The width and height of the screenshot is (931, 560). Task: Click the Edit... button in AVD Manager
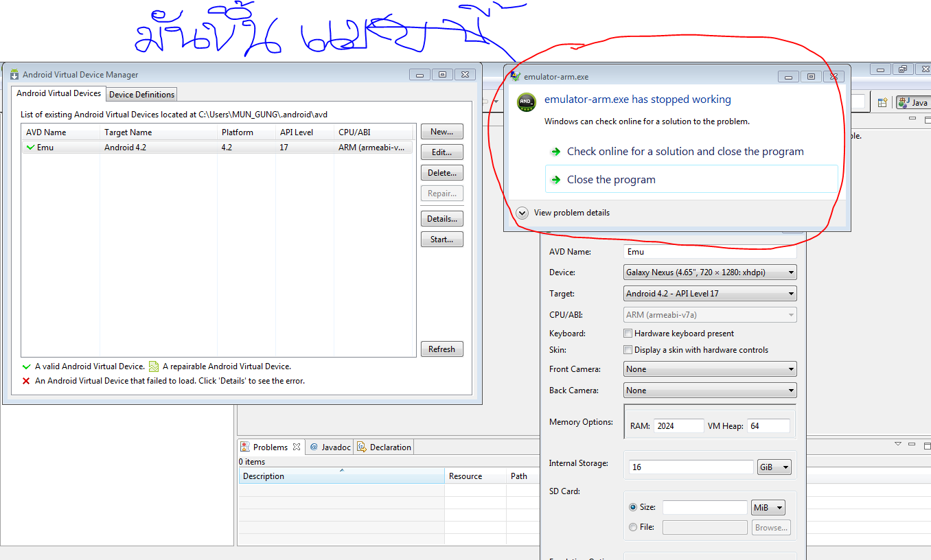point(442,152)
